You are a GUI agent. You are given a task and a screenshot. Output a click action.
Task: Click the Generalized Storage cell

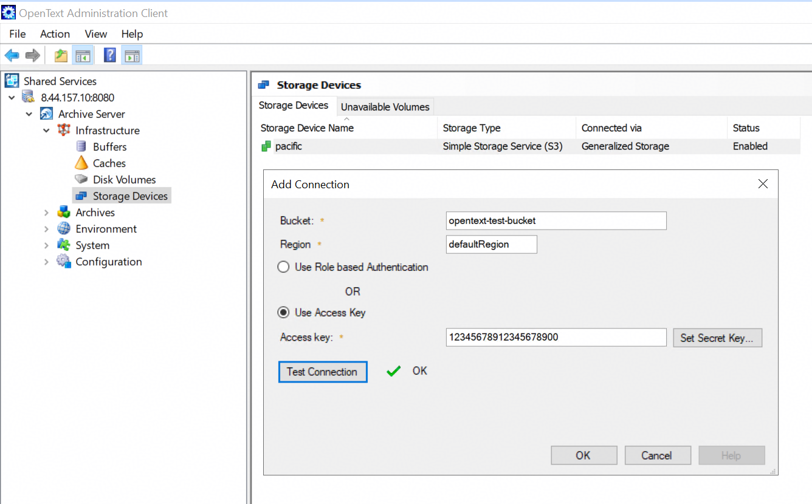(x=625, y=146)
